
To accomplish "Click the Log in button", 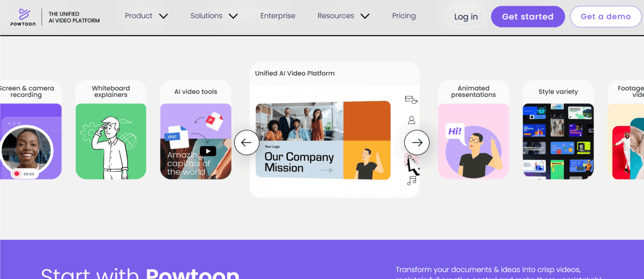I will [466, 17].
